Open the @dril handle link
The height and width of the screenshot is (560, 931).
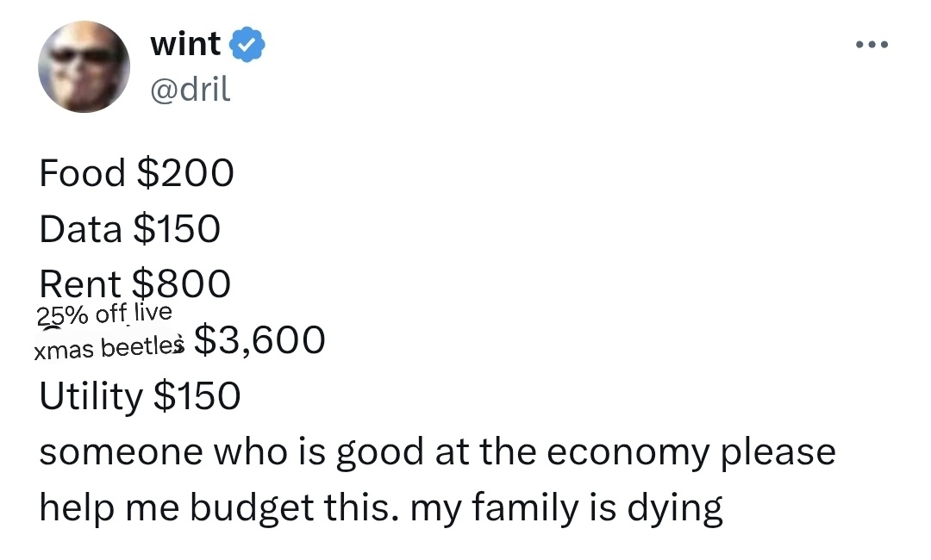click(x=190, y=89)
